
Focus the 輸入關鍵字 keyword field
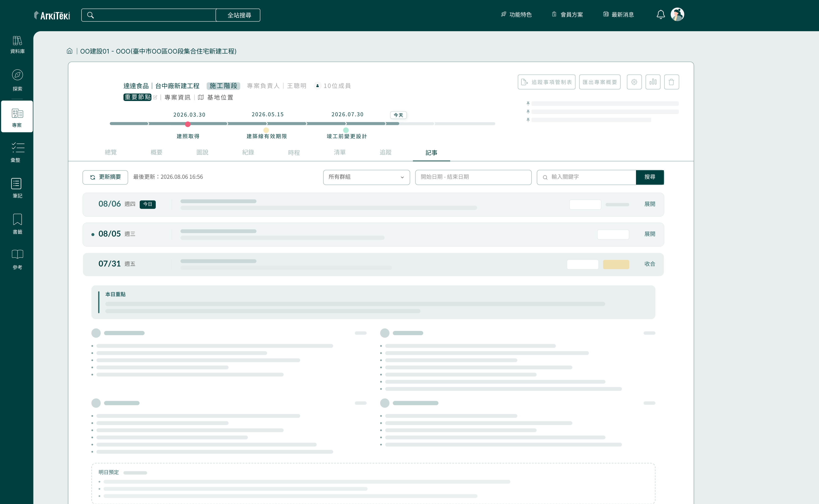(586, 177)
